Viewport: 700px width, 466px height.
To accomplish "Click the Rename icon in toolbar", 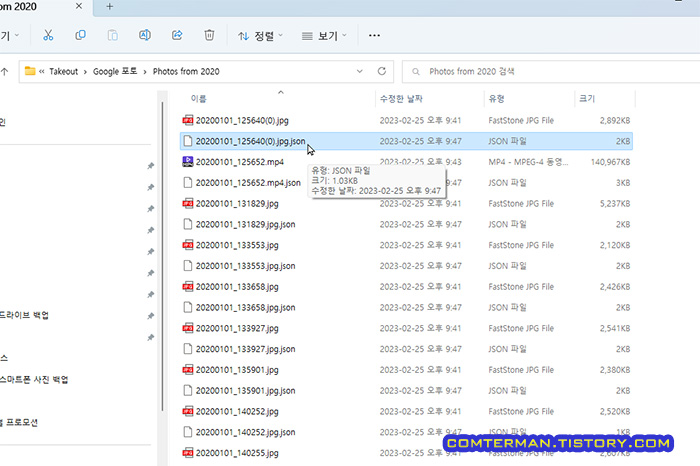I will [x=145, y=35].
